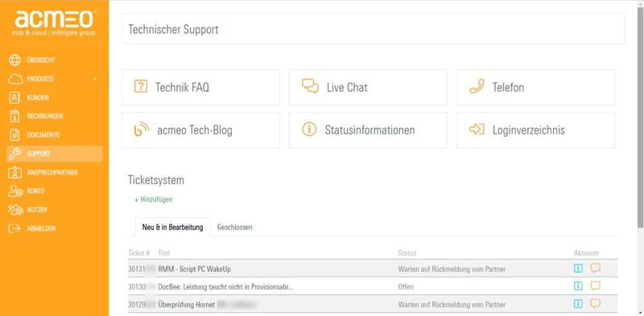Open Rechnungen invoice icon in sidebar
Viewport: 644px width, 316px height.
[x=14, y=116]
